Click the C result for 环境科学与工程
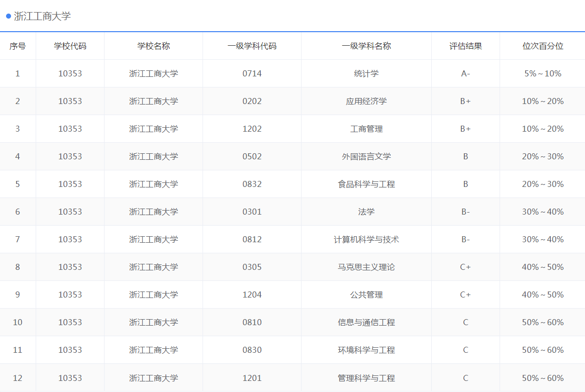The width and height of the screenshot is (585, 392). click(465, 349)
